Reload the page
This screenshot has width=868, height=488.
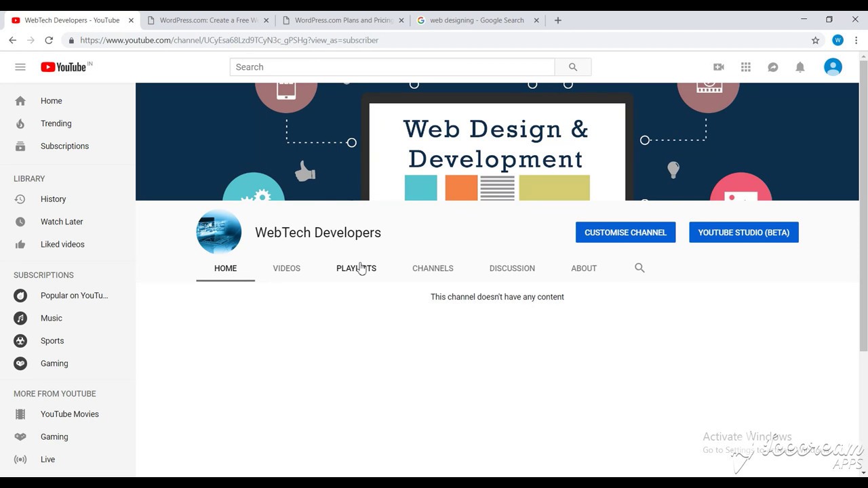coord(49,40)
